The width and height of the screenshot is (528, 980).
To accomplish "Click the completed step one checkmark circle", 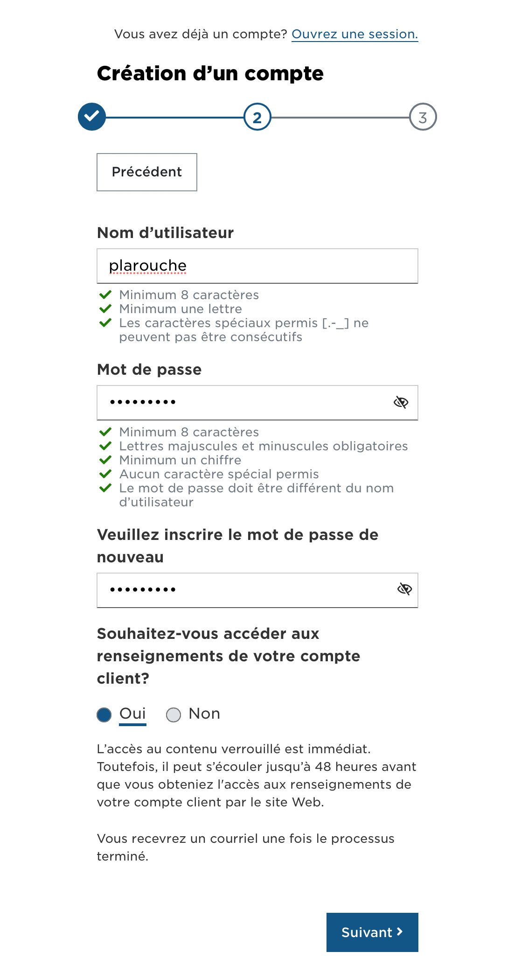I will [x=92, y=117].
